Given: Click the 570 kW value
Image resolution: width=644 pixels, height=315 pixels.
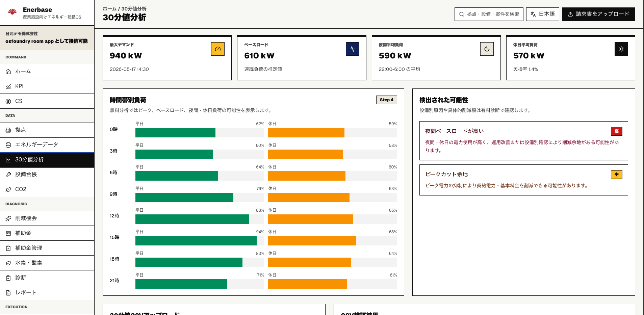Looking at the screenshot, I should pyautogui.click(x=529, y=56).
